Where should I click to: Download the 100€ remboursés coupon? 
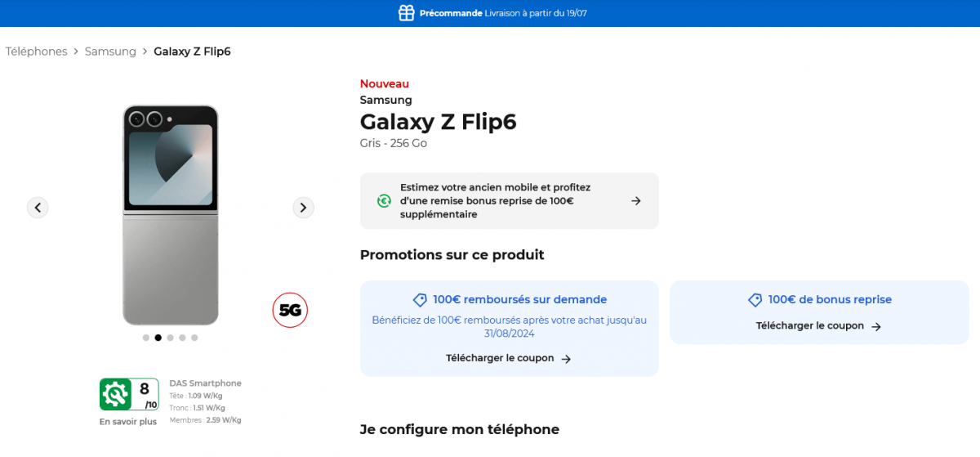[x=500, y=358]
